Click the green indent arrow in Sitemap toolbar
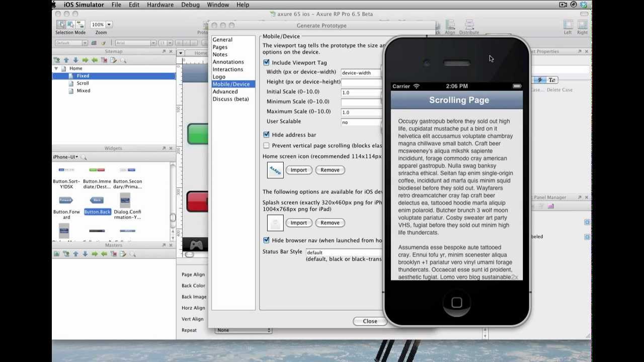Viewport: 644px width, 362px height. pos(85,60)
